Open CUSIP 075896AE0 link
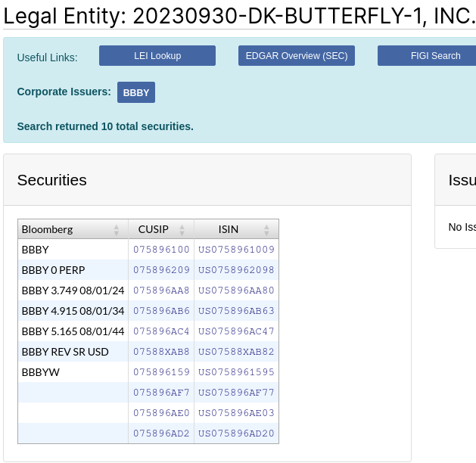Image resolution: width=476 pixels, height=463 pixels. [x=161, y=413]
